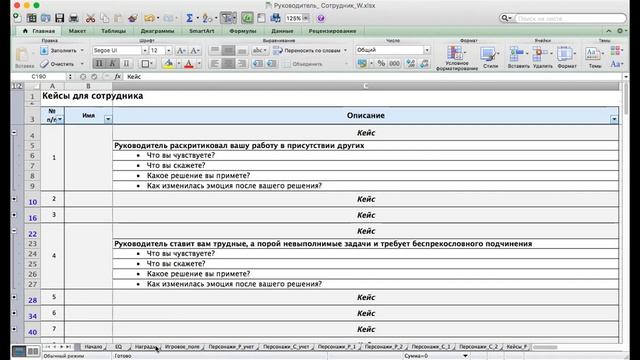The height and width of the screenshot is (360, 640).
Task: Open the Макет ribbon tab
Action: click(x=77, y=31)
